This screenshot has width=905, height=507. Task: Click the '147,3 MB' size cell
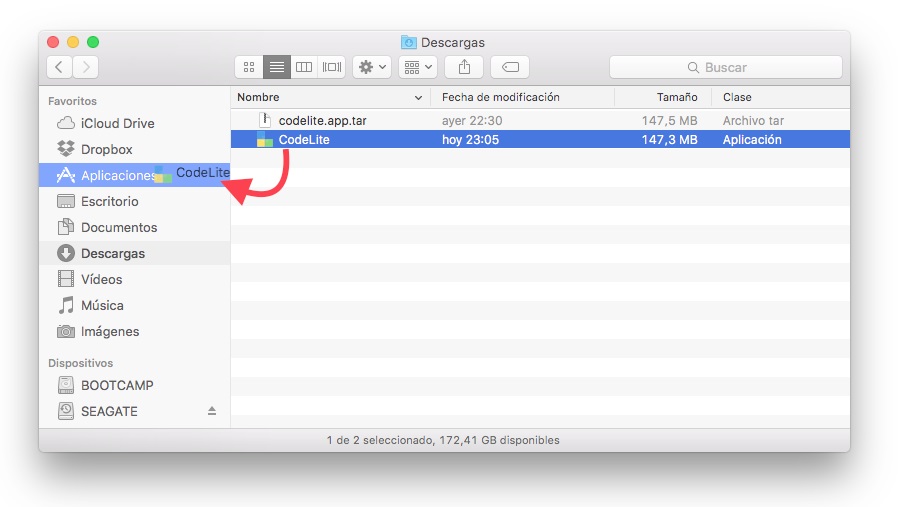670,140
